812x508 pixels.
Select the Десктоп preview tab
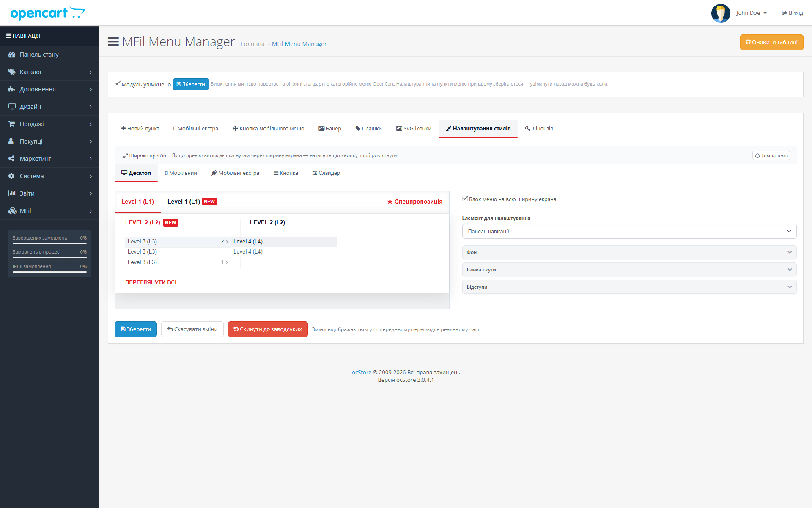coord(136,173)
